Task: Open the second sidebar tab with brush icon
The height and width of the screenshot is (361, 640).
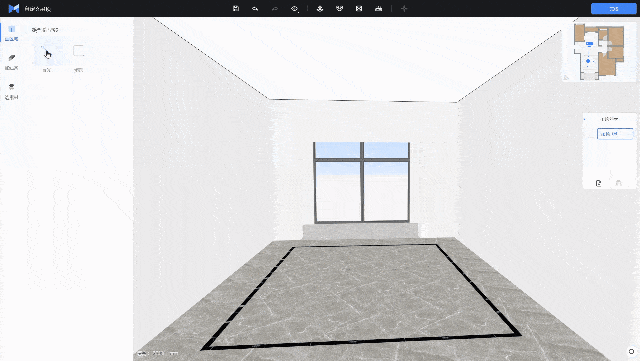Action: pos(11,62)
